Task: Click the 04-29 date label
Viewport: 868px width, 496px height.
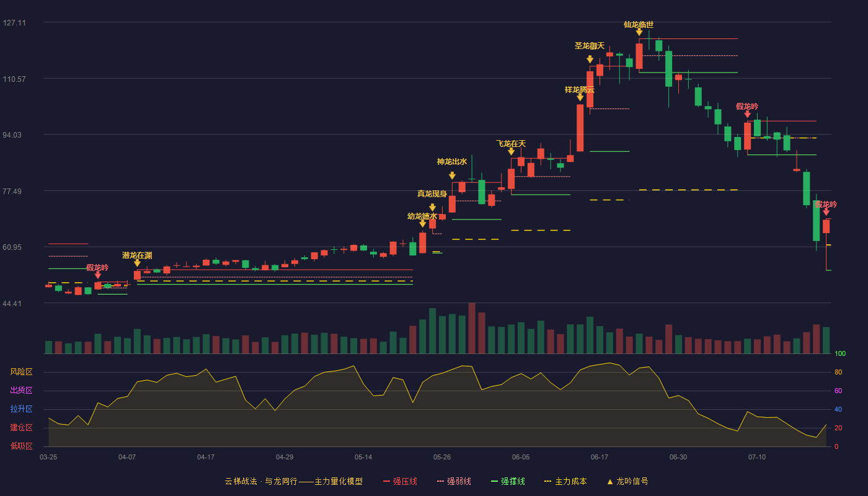Action: click(285, 457)
